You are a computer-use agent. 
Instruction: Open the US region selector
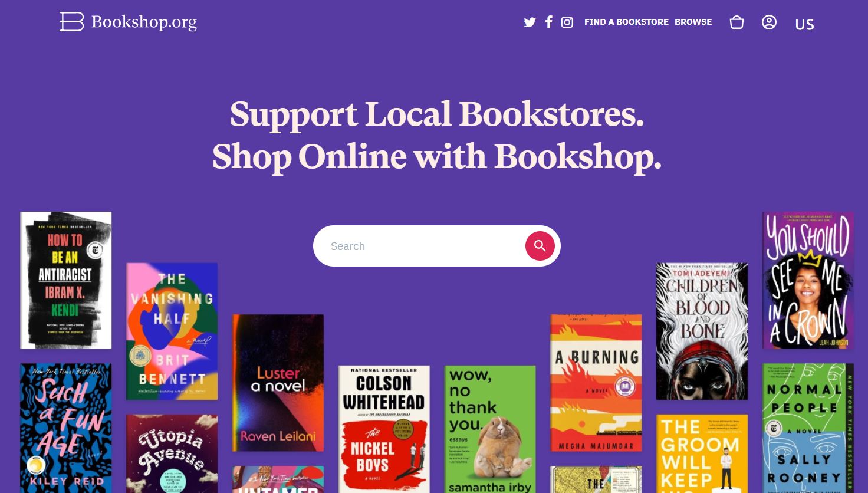804,24
